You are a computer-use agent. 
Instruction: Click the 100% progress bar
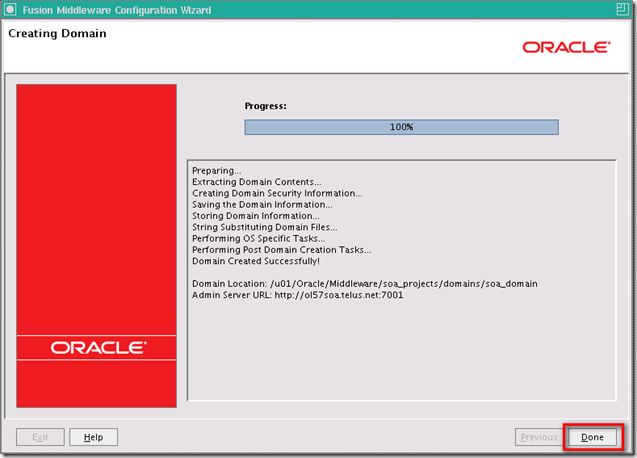[x=401, y=127]
